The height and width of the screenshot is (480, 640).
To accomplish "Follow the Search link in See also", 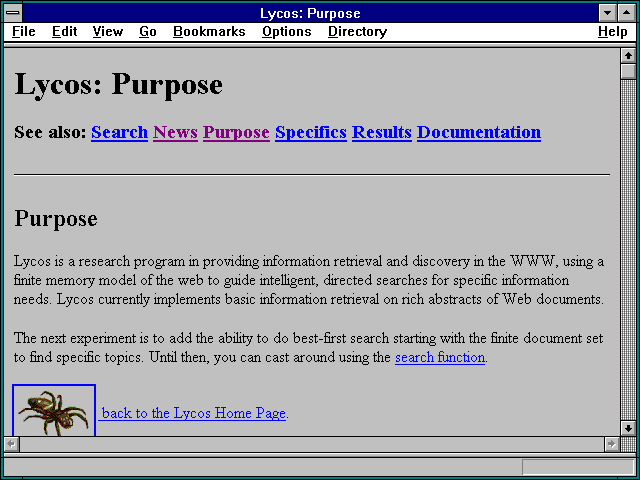I will pos(120,132).
